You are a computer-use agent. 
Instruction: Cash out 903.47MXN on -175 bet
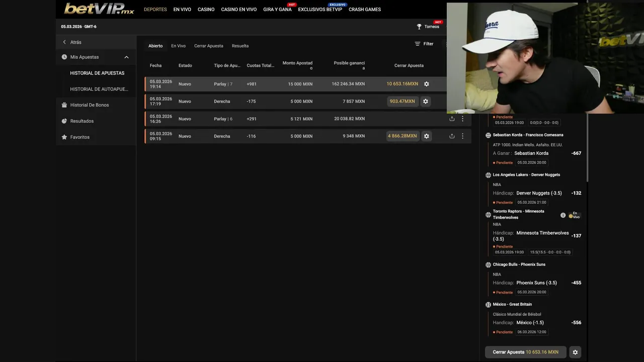pos(403,102)
